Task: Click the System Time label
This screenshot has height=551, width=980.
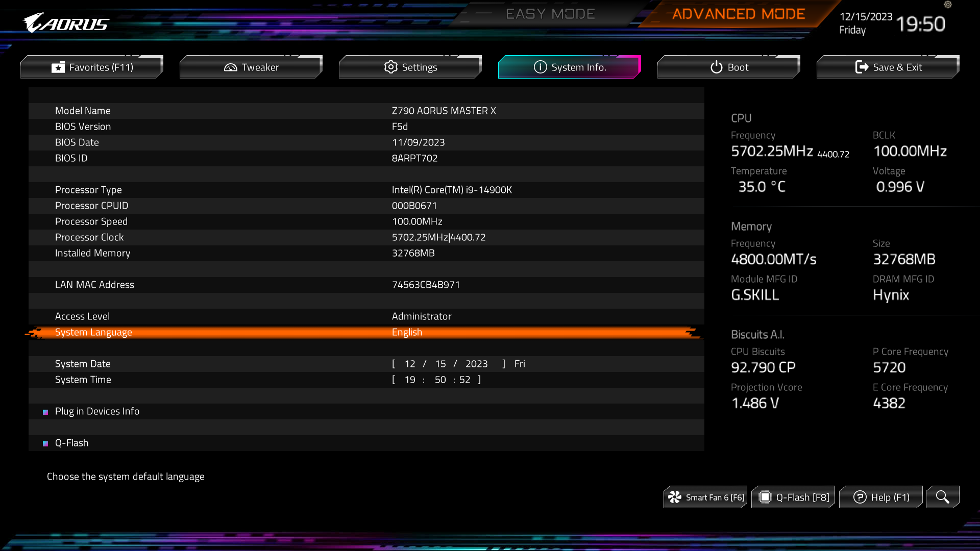Action: 83,380
